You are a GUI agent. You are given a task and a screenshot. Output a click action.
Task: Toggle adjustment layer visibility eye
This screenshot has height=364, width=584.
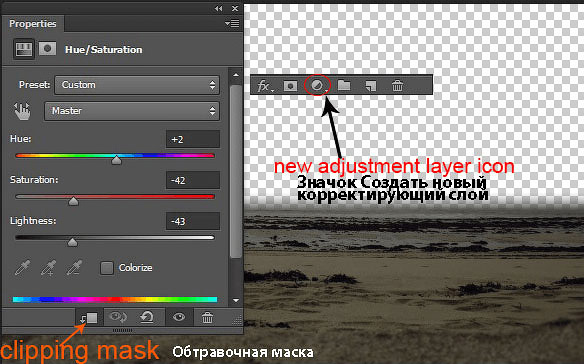point(179,317)
